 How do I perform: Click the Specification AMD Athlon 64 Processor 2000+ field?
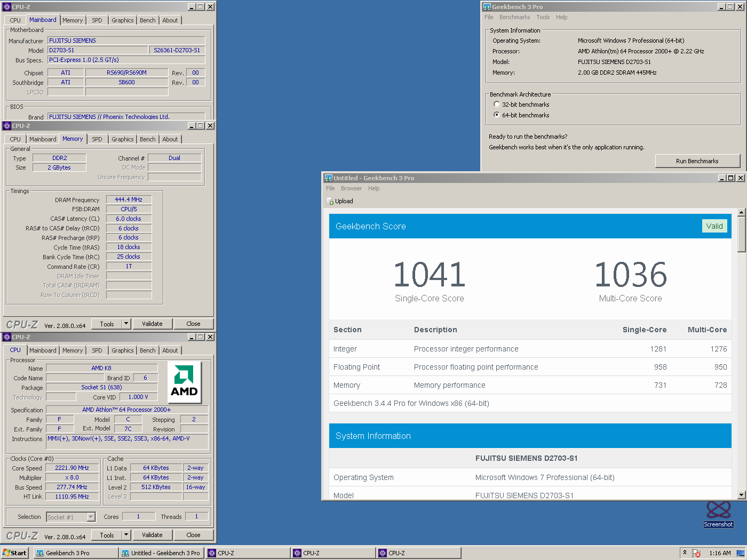pos(126,410)
